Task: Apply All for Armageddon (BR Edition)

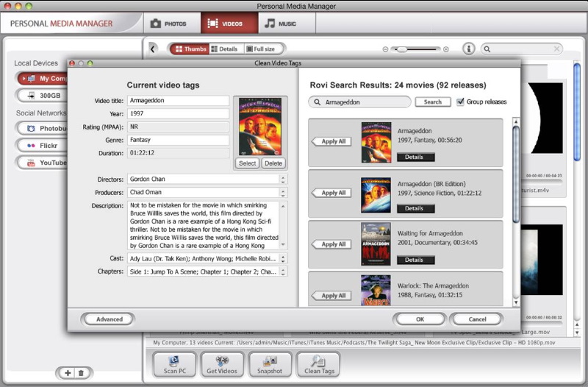Action: 333,193
